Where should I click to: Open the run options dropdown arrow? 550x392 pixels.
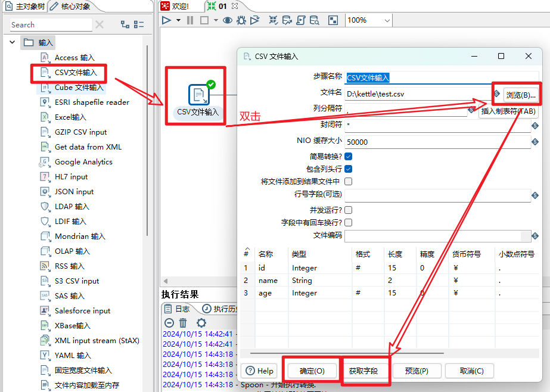click(178, 20)
